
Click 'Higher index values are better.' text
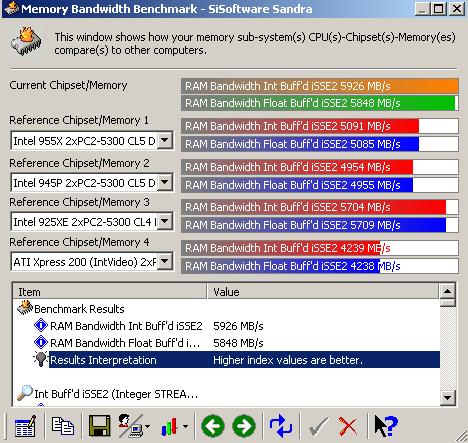[x=288, y=360]
